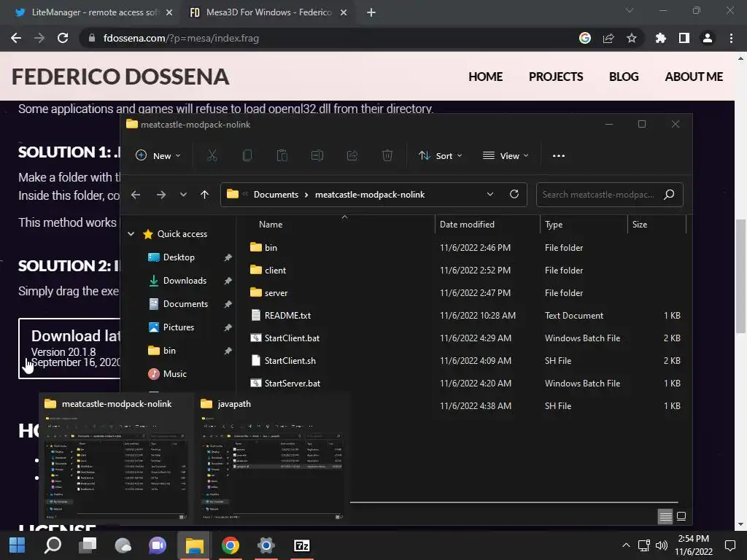Click the share page icon in address bar

[608, 38]
